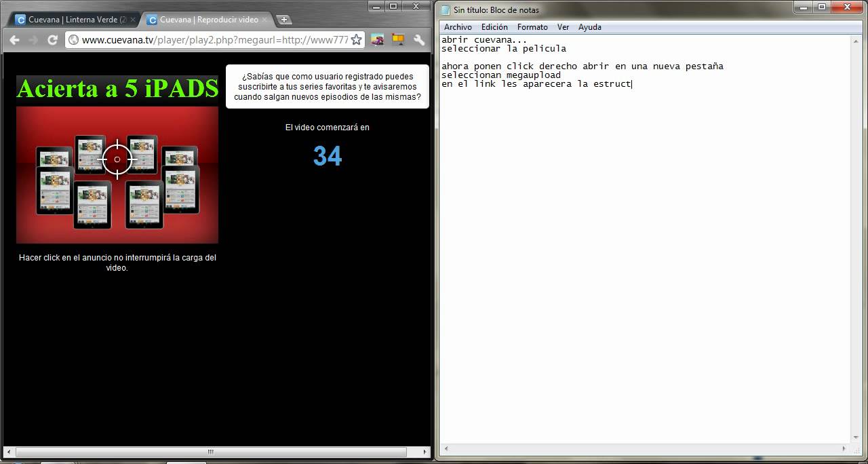
Task: Reload the Cuevana page
Action: tap(52, 40)
